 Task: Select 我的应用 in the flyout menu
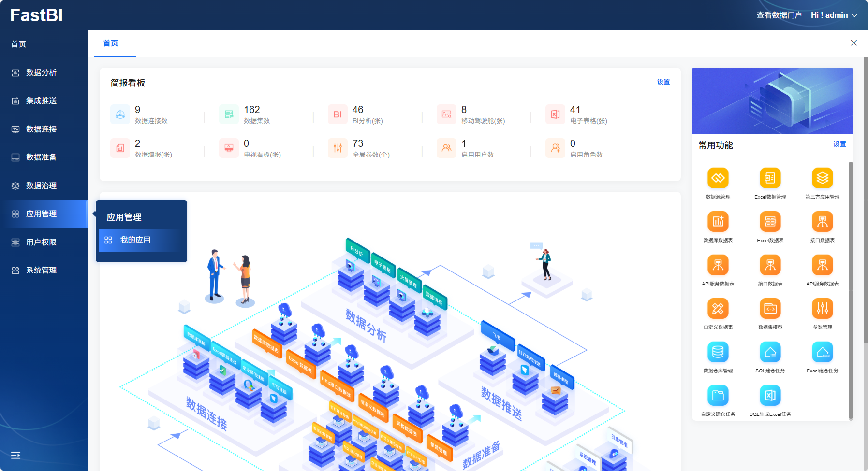click(x=135, y=240)
